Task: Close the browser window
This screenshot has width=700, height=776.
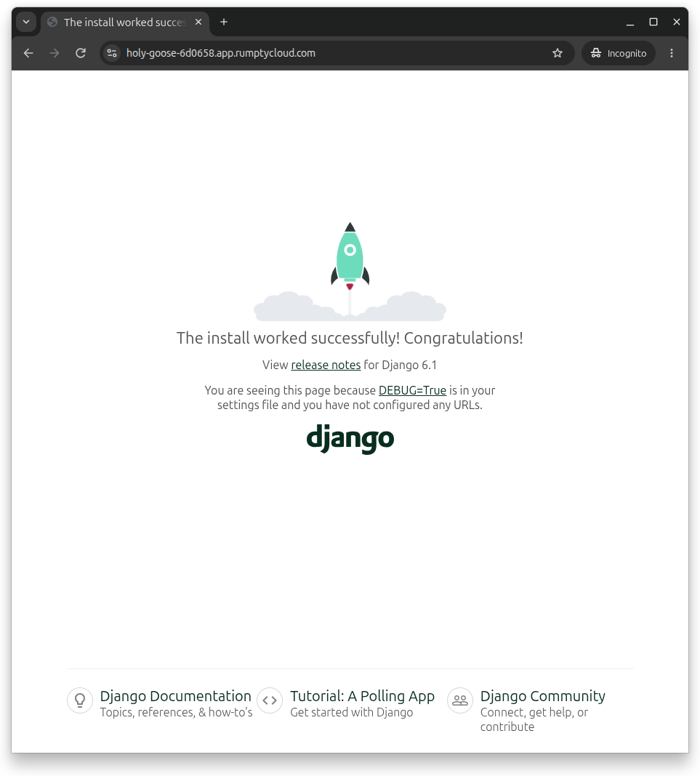Action: [x=677, y=22]
